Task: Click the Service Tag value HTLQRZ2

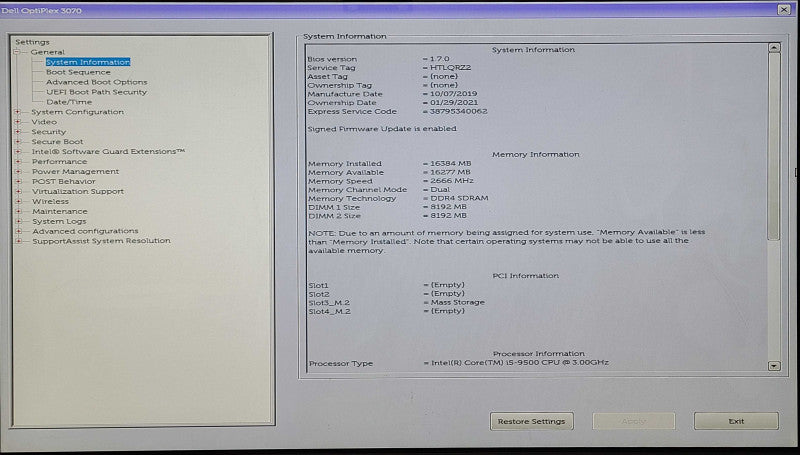Action: click(451, 67)
